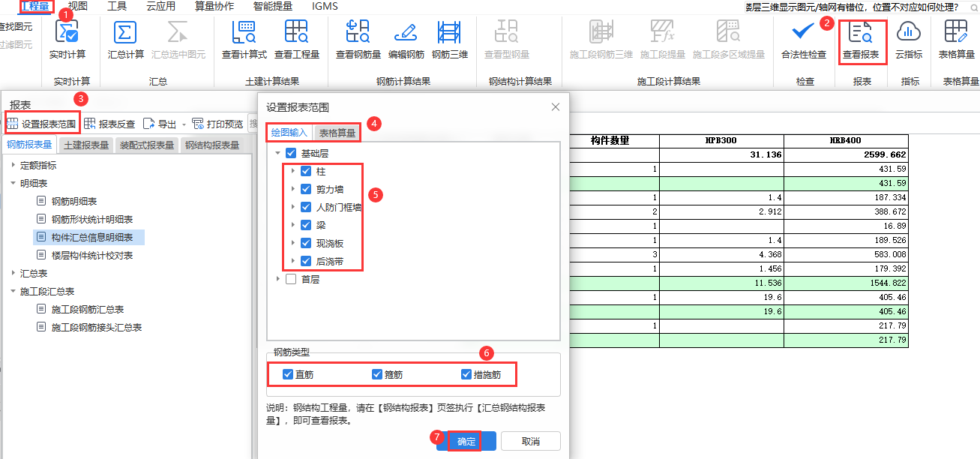Image resolution: width=980 pixels, height=459 pixels.
Task: Confirm with 确定 button
Action: 466,441
